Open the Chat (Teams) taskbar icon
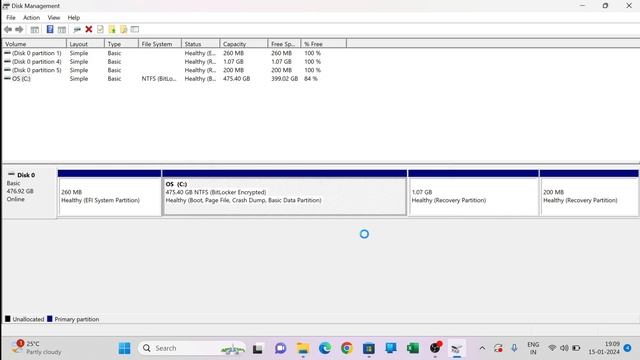Viewport: 640px width, 360px height. tap(280, 349)
